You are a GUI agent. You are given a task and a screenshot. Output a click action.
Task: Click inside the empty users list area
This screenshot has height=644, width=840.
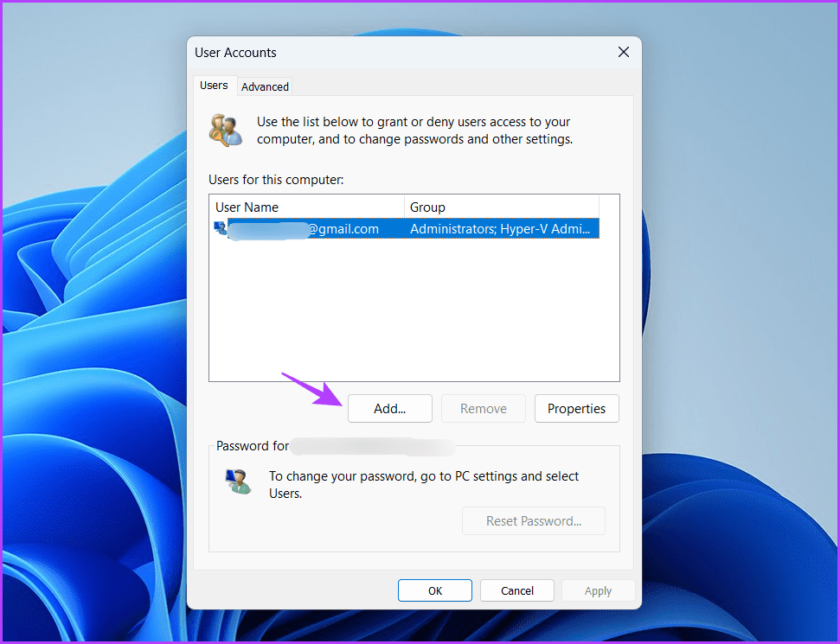414,311
